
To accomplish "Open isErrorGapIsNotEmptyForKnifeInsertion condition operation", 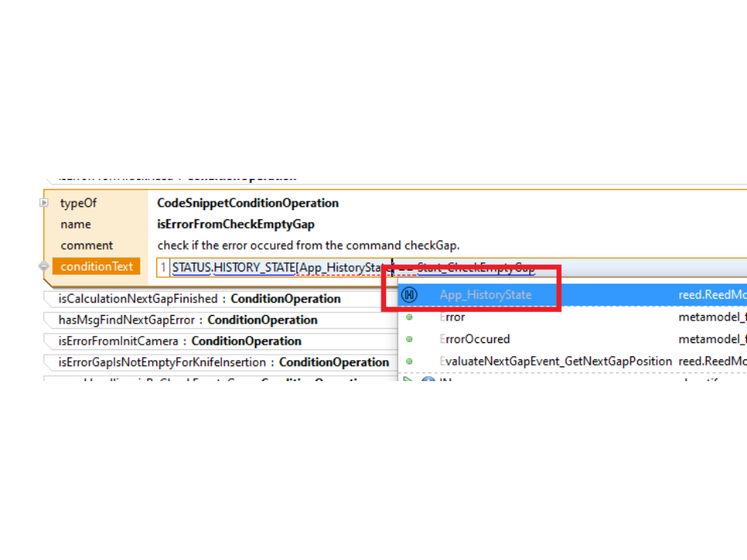I will tap(223, 362).
